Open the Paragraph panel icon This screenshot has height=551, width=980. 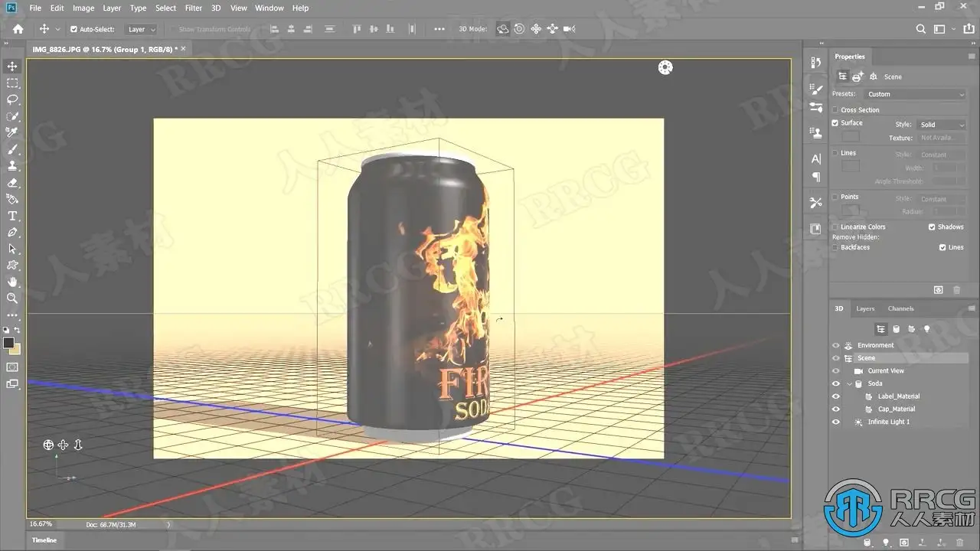tap(815, 177)
